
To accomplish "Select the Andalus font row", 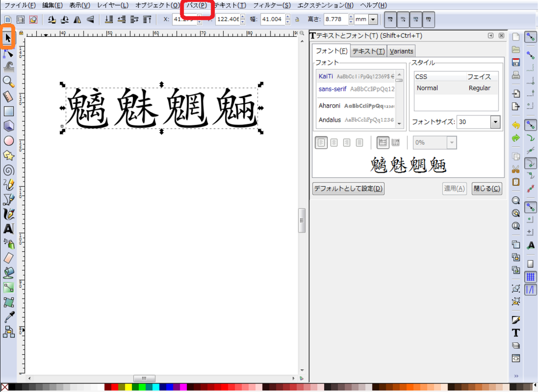I will (x=356, y=120).
